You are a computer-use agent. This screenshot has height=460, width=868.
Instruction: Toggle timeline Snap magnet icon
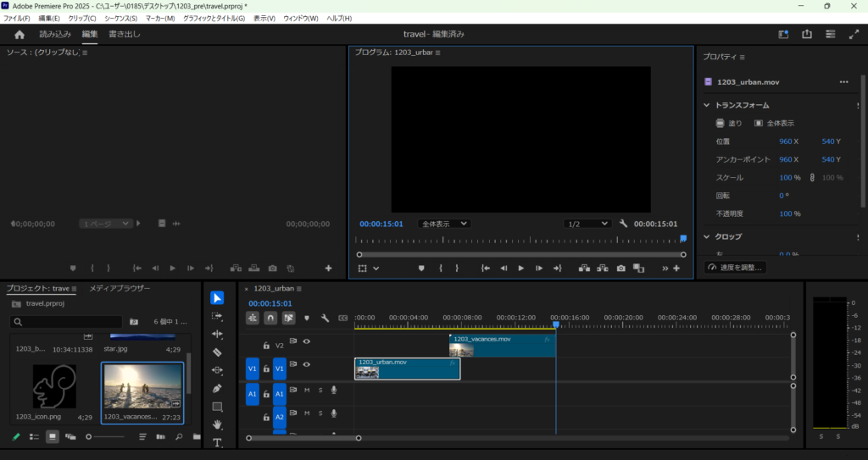(270, 318)
